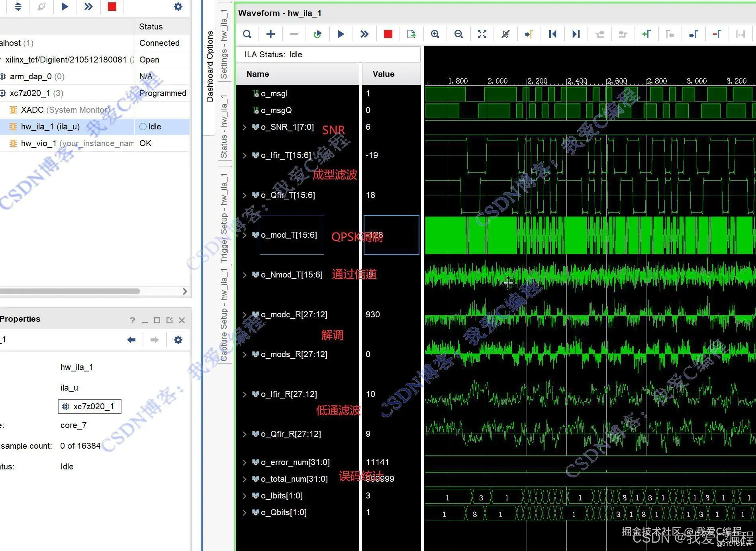Jump to the last time in waveform
Screen dimensions: 756x551
click(x=576, y=34)
